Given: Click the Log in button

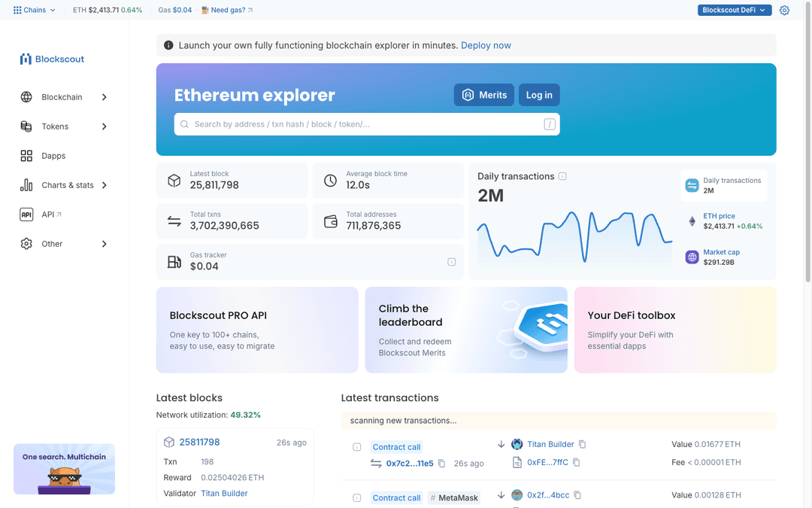Looking at the screenshot, I should [x=539, y=95].
